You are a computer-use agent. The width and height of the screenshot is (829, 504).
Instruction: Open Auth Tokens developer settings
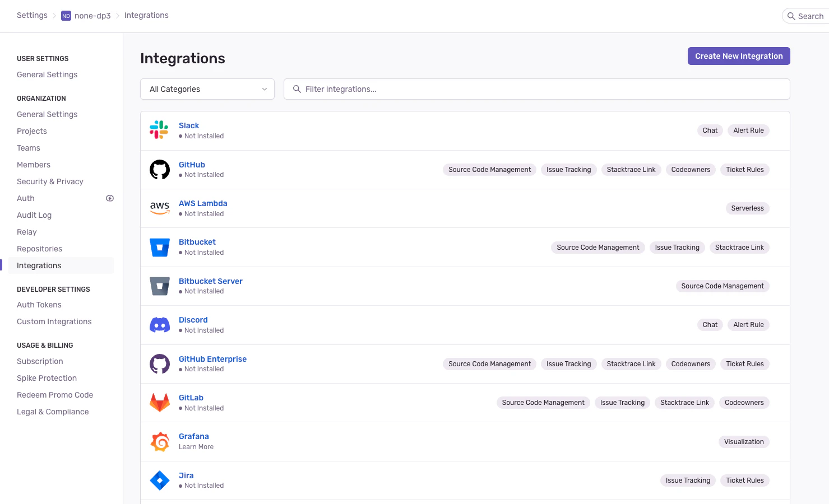[39, 305]
